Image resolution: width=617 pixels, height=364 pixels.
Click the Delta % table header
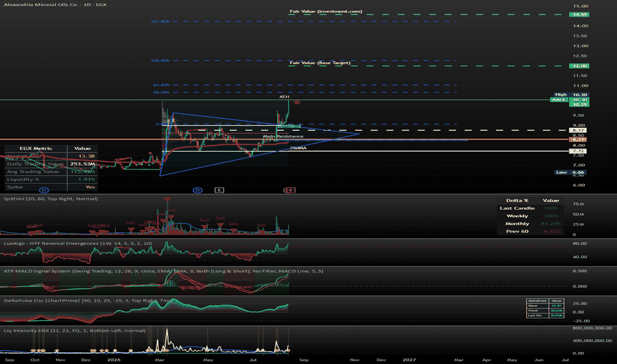(517, 201)
